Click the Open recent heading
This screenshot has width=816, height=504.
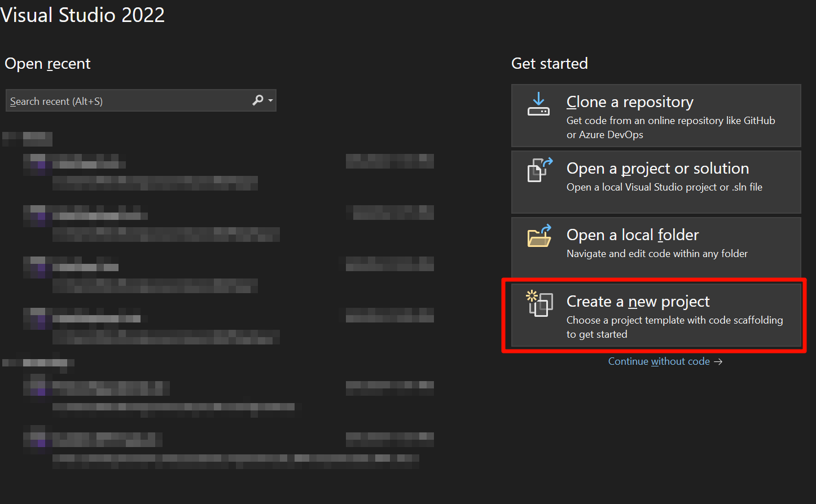click(47, 64)
